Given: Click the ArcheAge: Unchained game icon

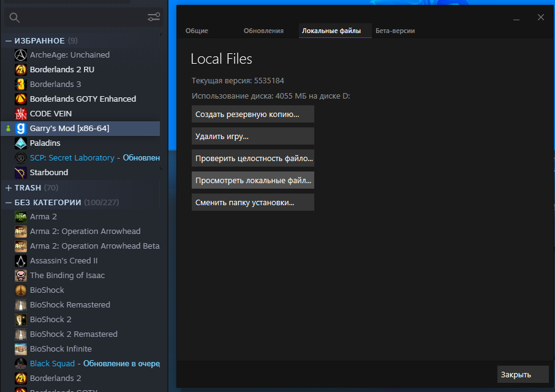Looking at the screenshot, I should point(21,55).
